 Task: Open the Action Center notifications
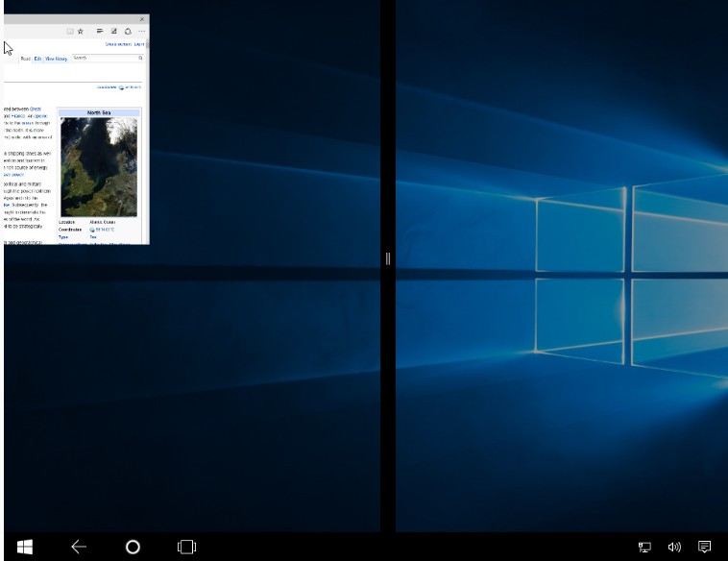click(x=705, y=547)
